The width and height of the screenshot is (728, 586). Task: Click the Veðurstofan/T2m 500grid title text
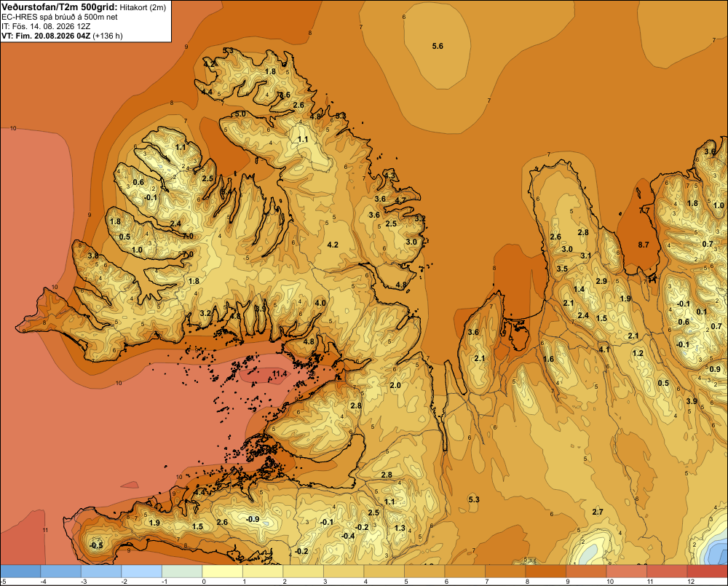(x=60, y=7)
